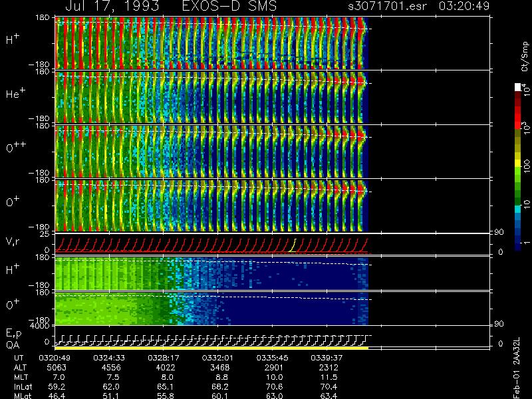Select the UT row label
This screenshot has height=399, width=532.
(19, 358)
